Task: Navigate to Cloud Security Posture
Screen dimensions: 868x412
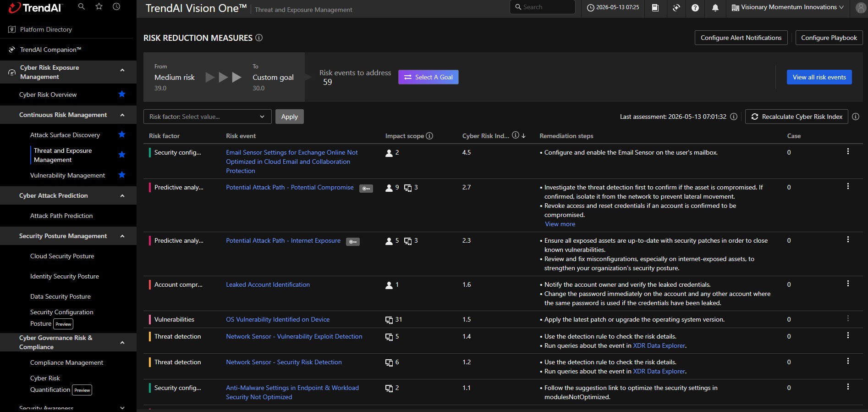Action: coord(62,256)
